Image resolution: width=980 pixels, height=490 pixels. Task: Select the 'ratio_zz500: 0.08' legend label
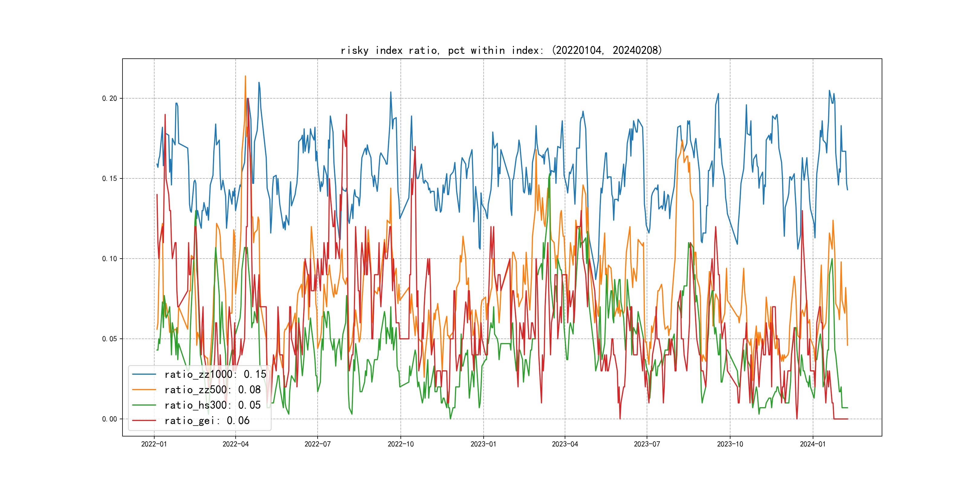[x=212, y=390]
